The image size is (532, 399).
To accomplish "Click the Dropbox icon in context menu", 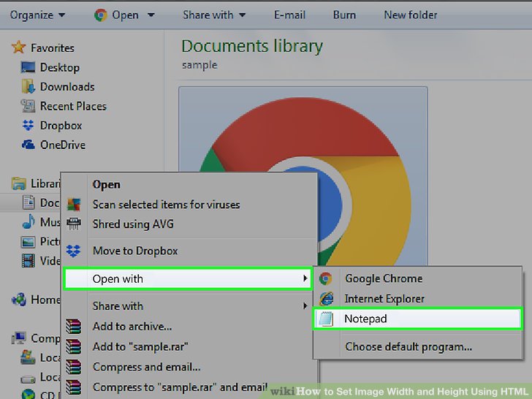I will (73, 251).
